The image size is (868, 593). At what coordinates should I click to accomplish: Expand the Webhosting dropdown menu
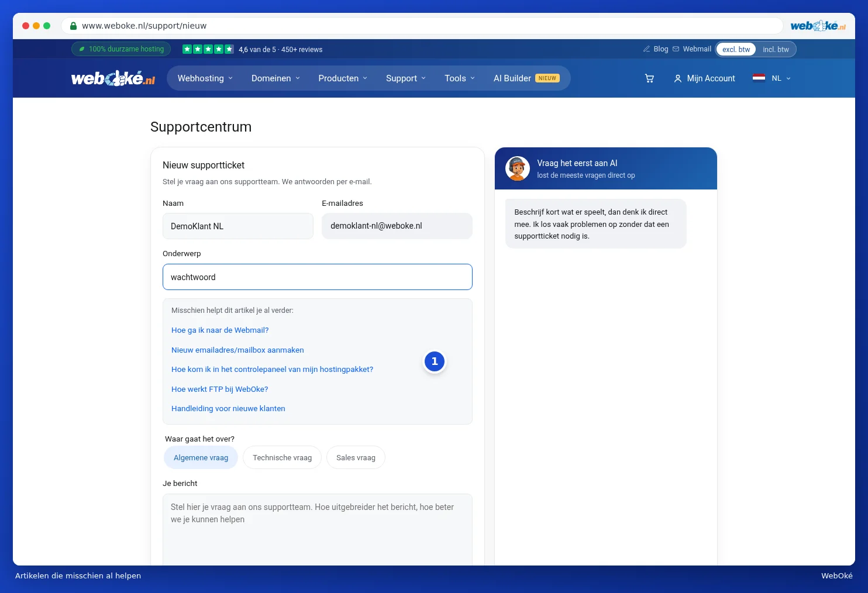[205, 78]
